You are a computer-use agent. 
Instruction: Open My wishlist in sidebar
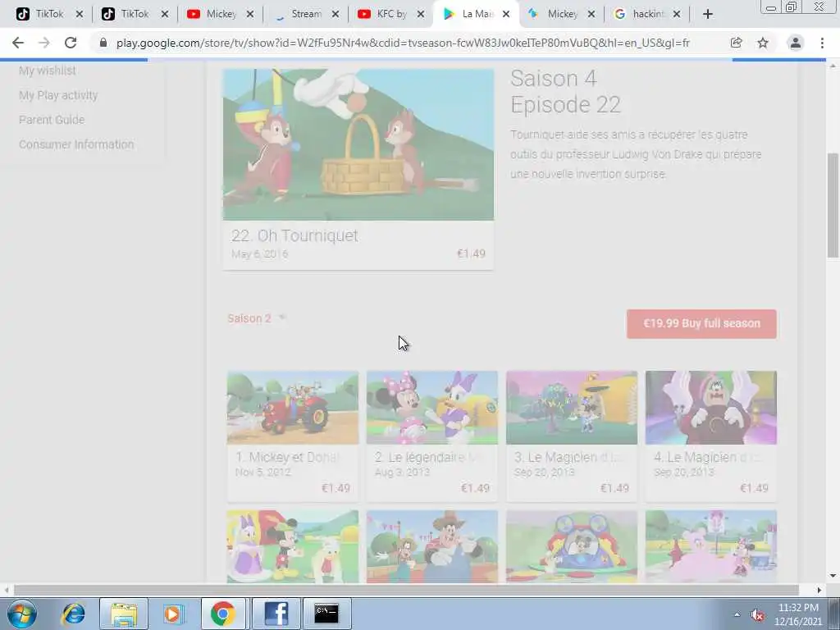point(47,71)
